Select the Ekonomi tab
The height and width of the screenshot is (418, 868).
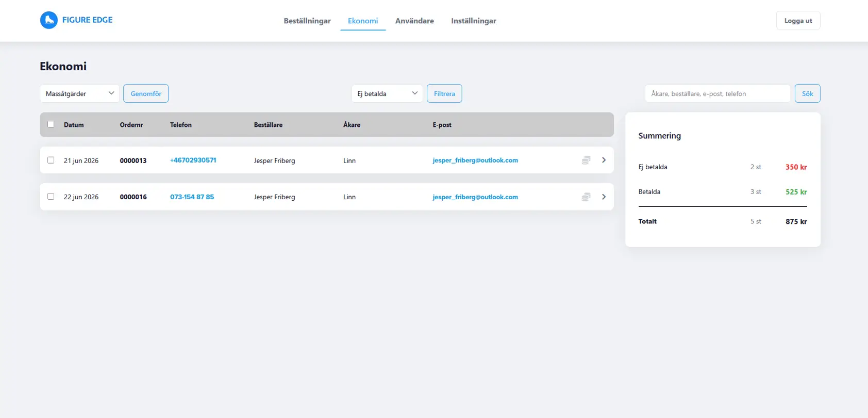coord(363,21)
